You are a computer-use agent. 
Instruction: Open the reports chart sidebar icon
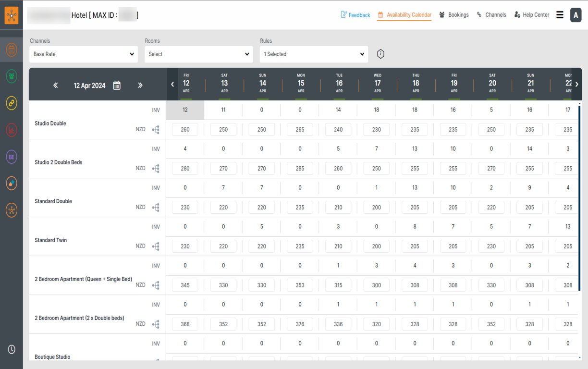coord(12,130)
